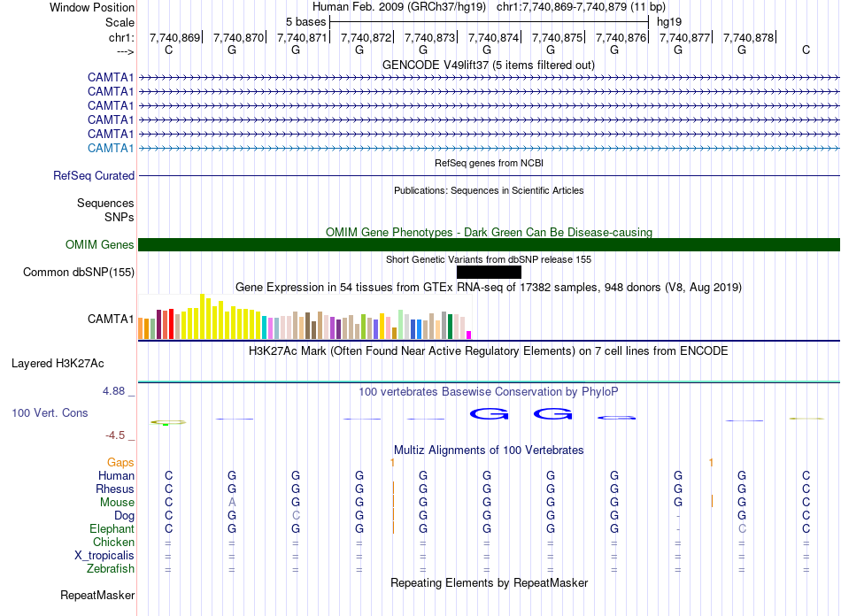This screenshot has height=616, width=841.
Task: Click the Layered H3K27Ac track label
Action: point(58,363)
